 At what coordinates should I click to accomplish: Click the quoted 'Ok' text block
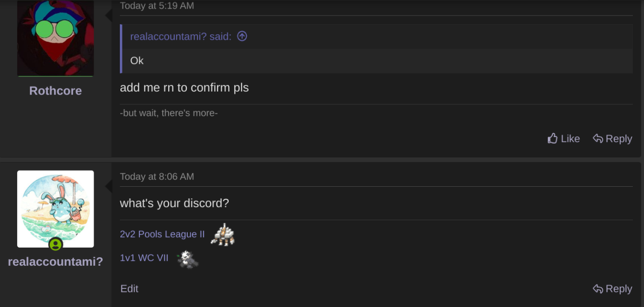point(376,61)
